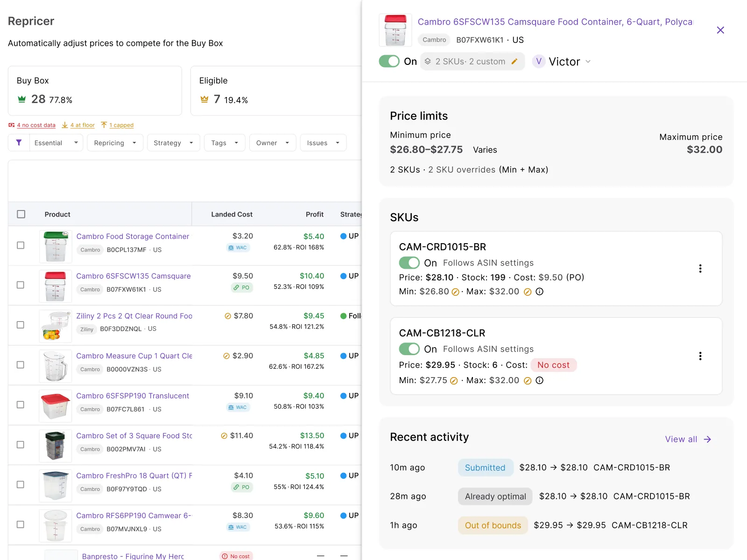
Task: Click the PO badge under $4.10 cost
Action: (242, 487)
